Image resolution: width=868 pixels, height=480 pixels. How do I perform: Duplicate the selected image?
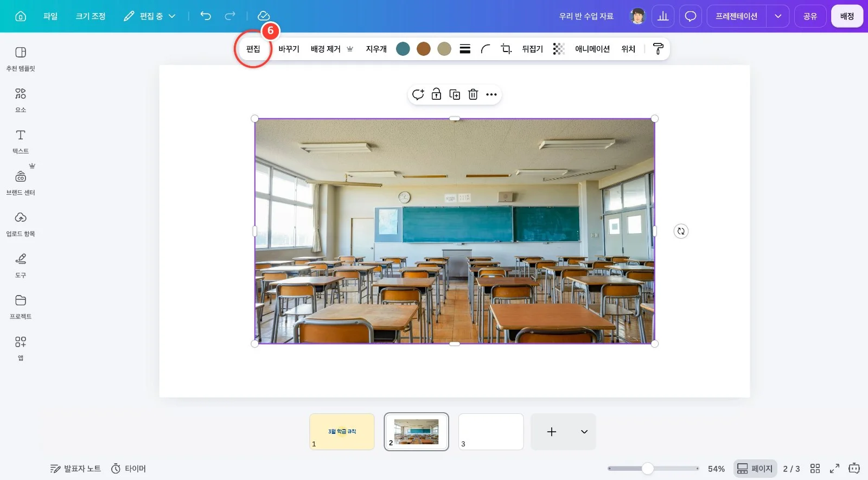(455, 94)
